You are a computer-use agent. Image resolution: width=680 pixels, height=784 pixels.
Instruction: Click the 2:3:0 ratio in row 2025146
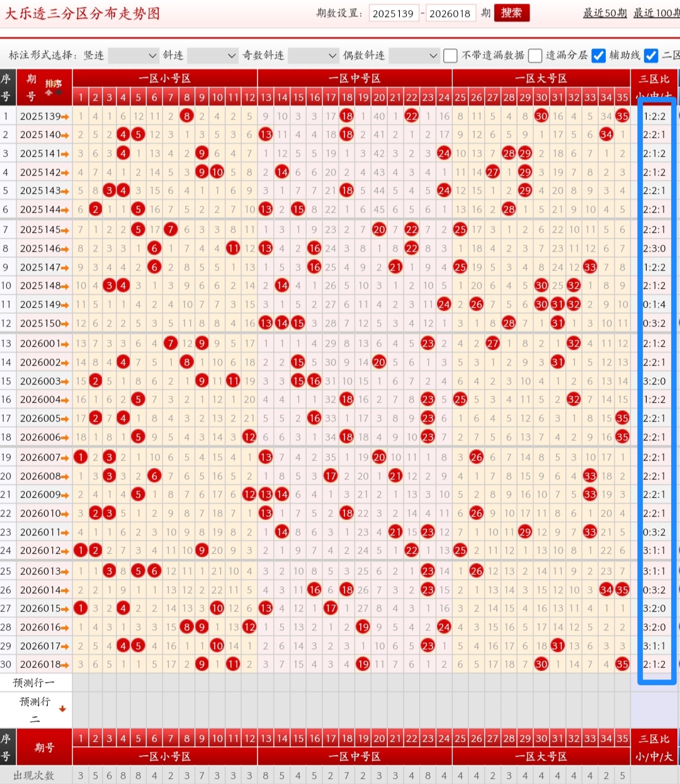click(654, 249)
